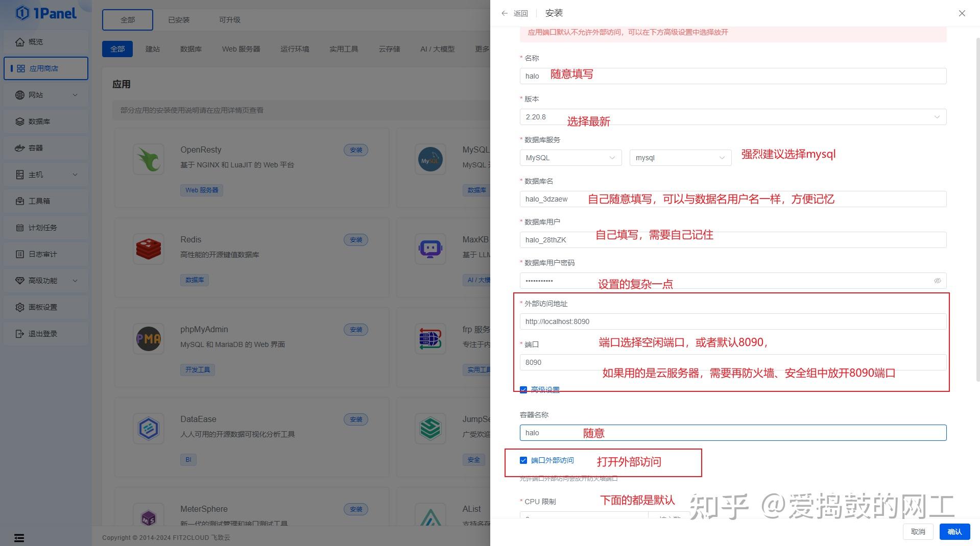Open the mysql database service dropdown
The image size is (980, 546).
[680, 158]
